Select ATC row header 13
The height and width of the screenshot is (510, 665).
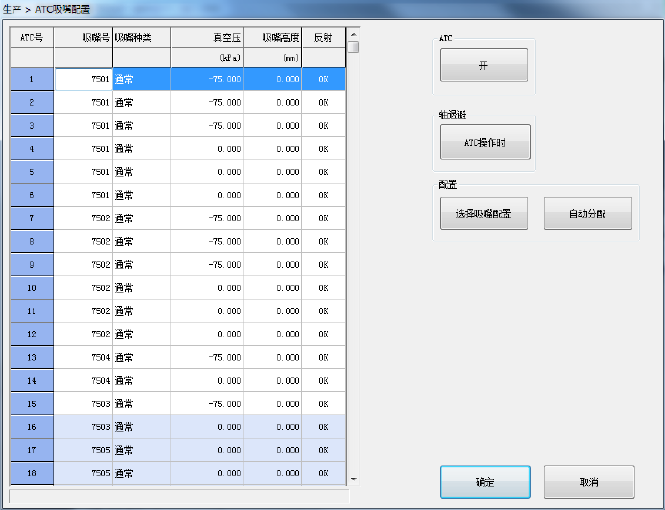[32, 357]
